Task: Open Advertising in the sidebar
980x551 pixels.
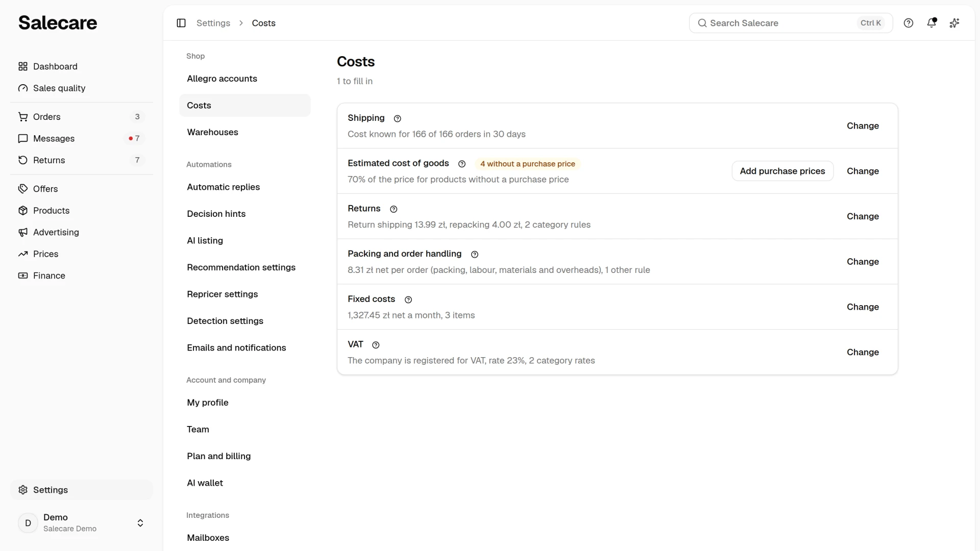Action: [x=82, y=232]
